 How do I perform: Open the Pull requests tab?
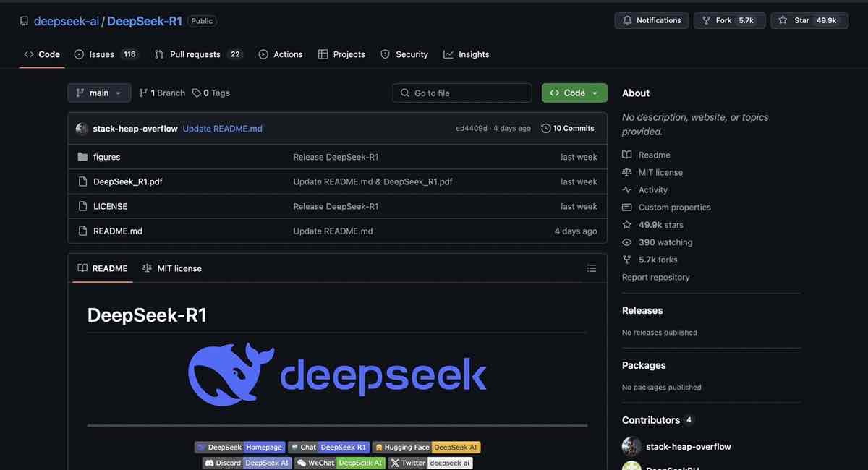(x=198, y=54)
